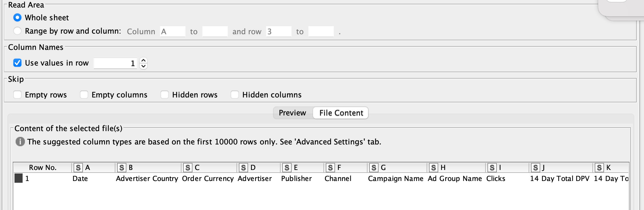Check the Hidden columns option
Viewport: 644px width, 210px height.
pos(234,95)
